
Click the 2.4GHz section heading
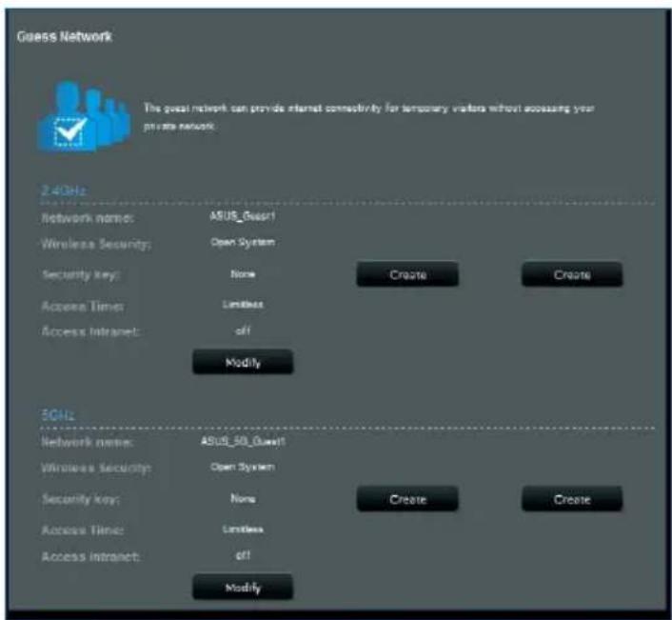(64, 190)
